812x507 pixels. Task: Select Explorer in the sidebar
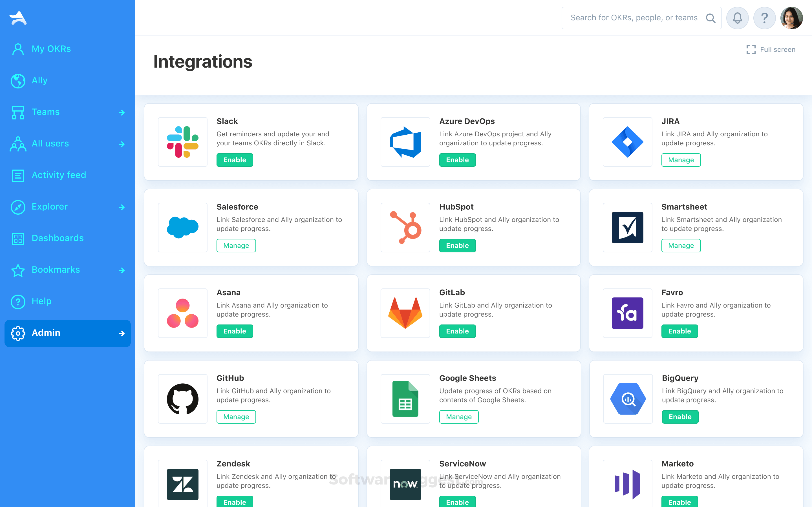(50, 207)
